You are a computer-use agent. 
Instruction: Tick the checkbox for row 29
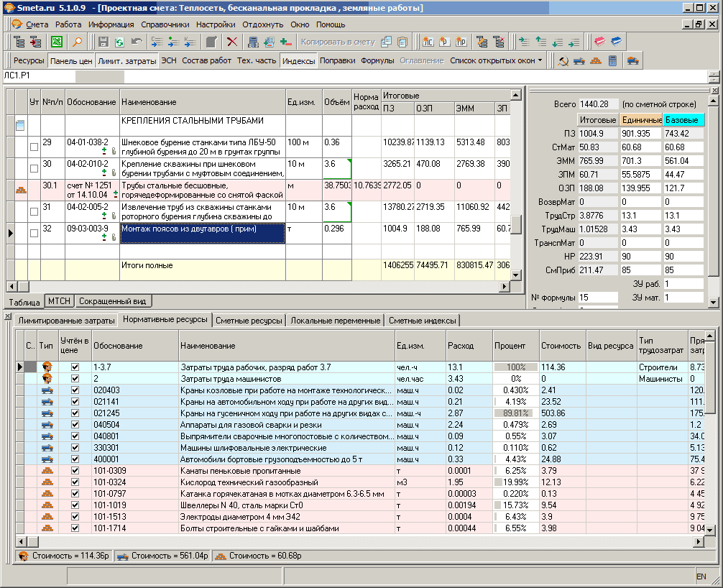coord(34,147)
